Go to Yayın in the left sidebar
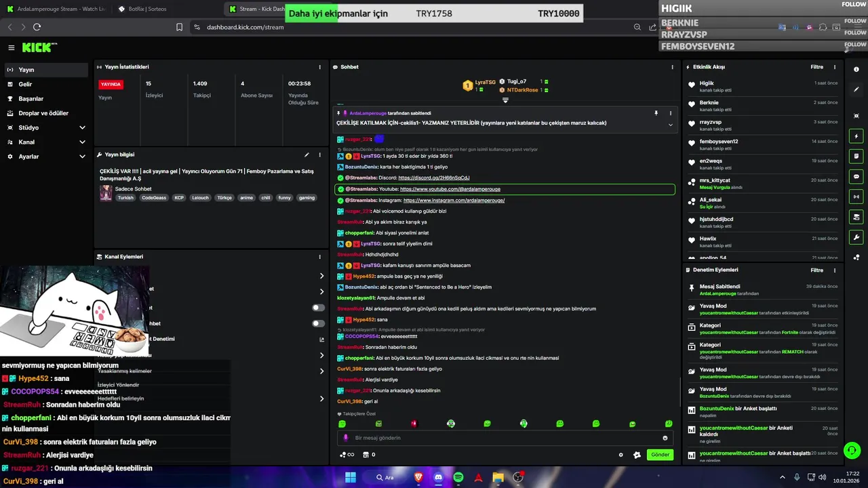Screen dimensions: 868x488 click(45, 70)
